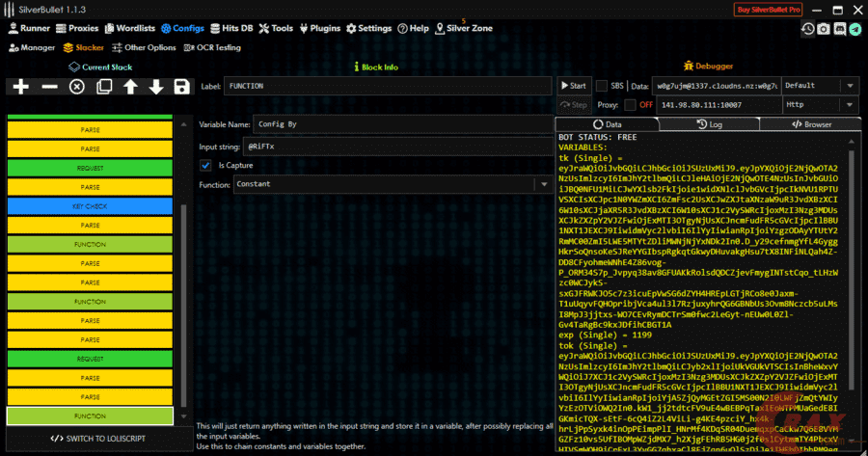Focus the Proxy address input field
This screenshot has width=868, height=456.
point(719,104)
